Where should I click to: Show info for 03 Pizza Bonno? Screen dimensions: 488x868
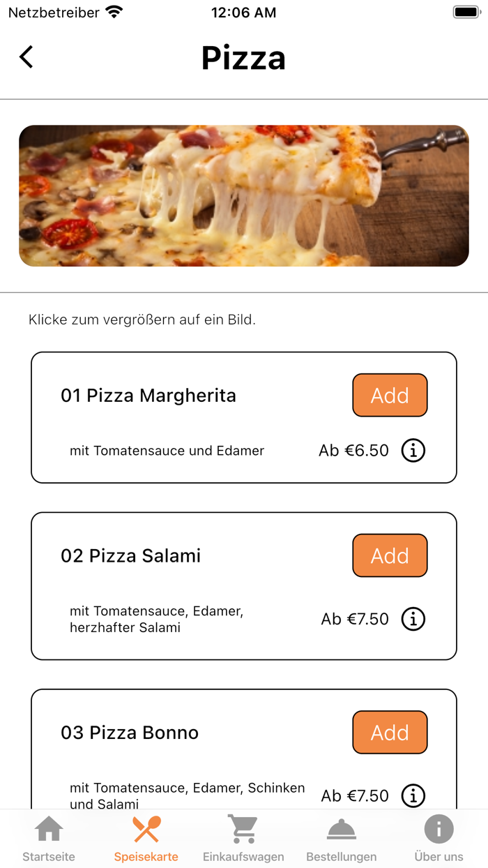point(413,795)
